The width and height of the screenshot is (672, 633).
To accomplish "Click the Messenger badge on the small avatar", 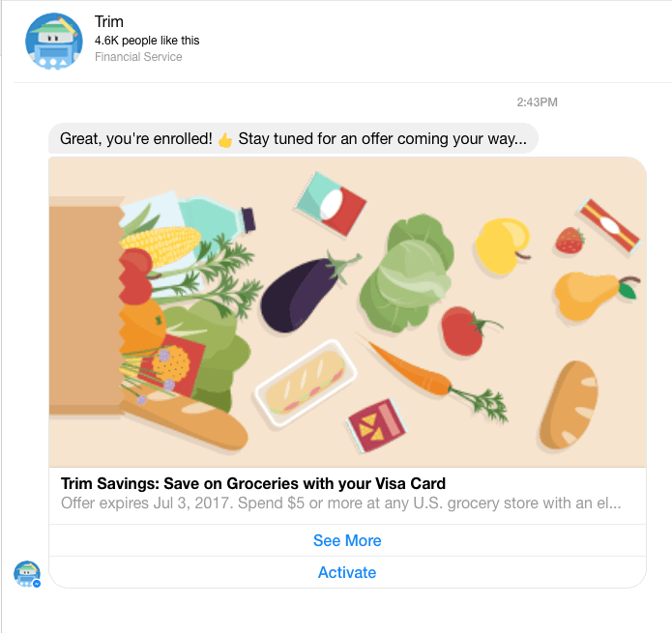I will [x=37, y=584].
